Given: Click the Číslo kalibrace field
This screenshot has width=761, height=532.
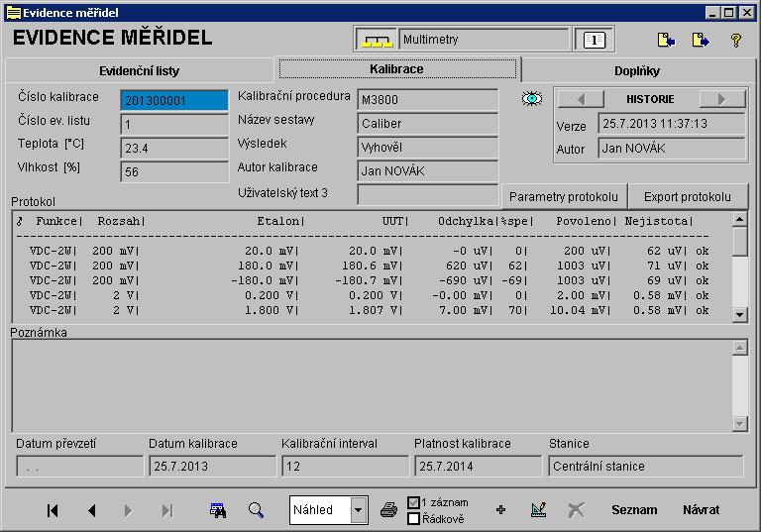Looking at the screenshot, I should coord(174,100).
